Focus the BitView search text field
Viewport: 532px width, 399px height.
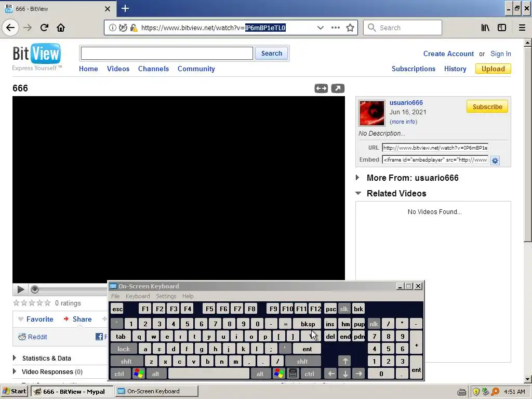167,54
